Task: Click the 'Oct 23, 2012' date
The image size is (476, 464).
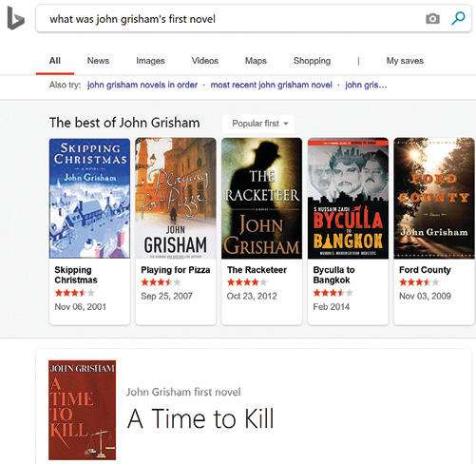Action: tap(252, 296)
